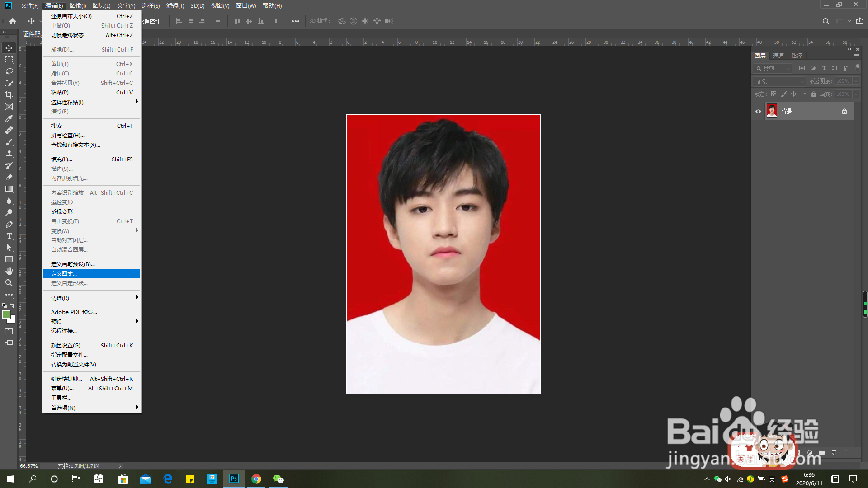Select the Eraser tool
This screenshot has width=868, height=488.
9,177
